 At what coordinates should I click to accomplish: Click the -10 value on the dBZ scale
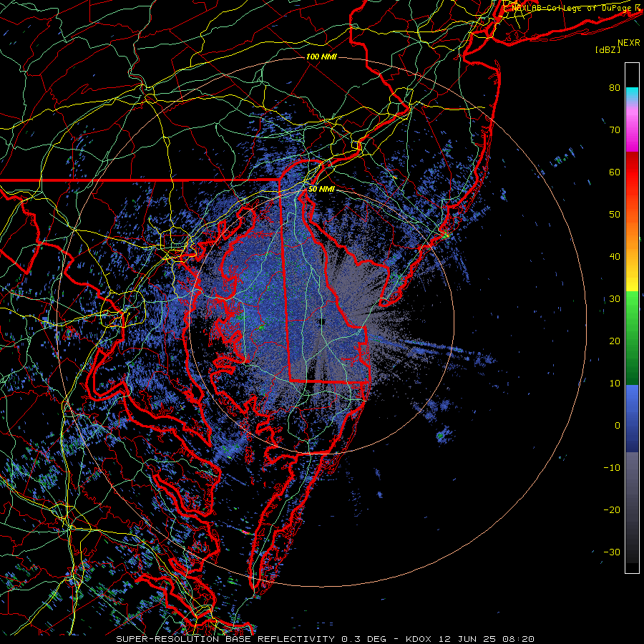click(612, 468)
